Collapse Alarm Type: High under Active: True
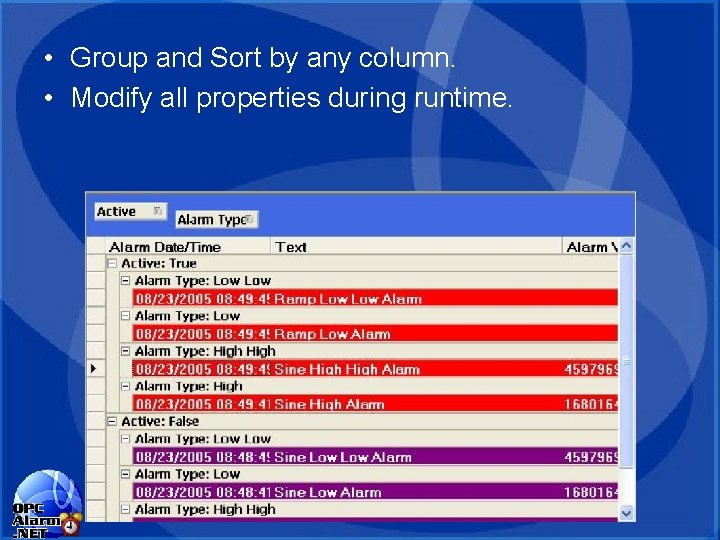Screen dimensions: 720x540 (x=125, y=386)
